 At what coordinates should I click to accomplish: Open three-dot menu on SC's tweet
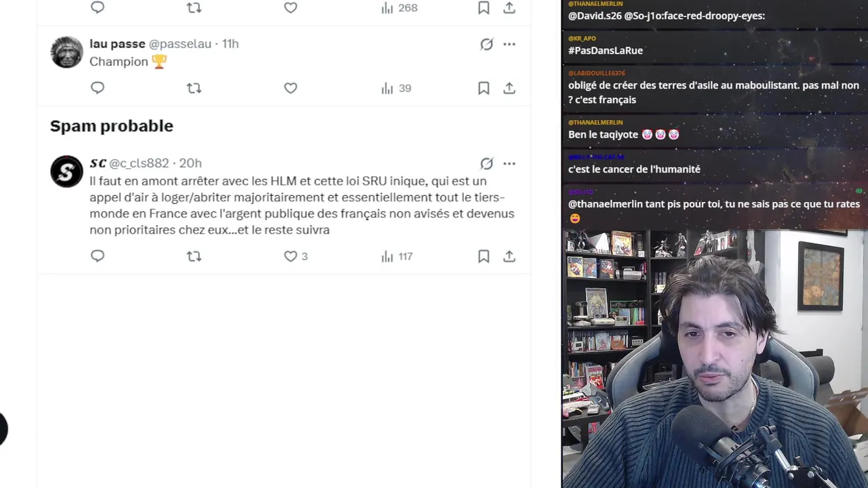pyautogui.click(x=509, y=163)
